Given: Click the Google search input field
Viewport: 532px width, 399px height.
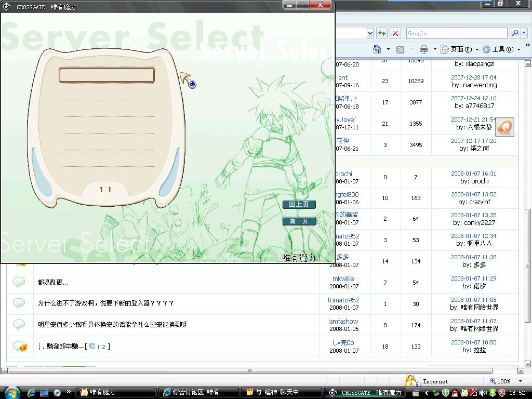Looking at the screenshot, I should 456,33.
